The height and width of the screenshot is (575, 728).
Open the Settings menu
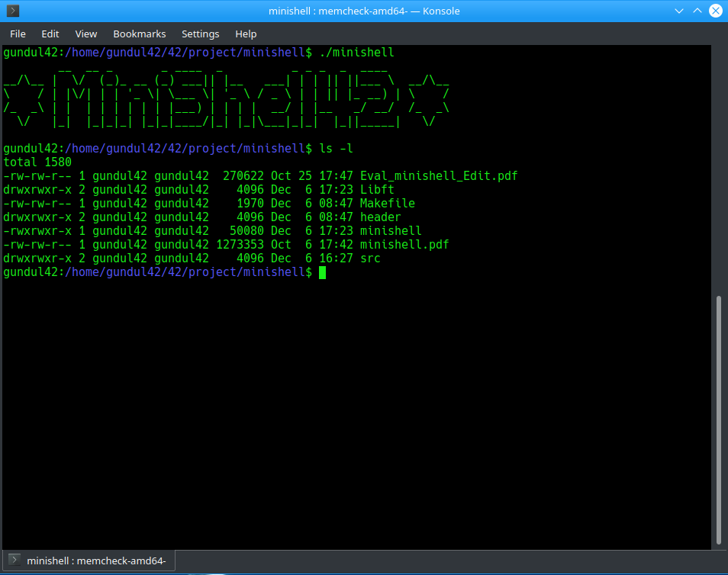pos(200,34)
